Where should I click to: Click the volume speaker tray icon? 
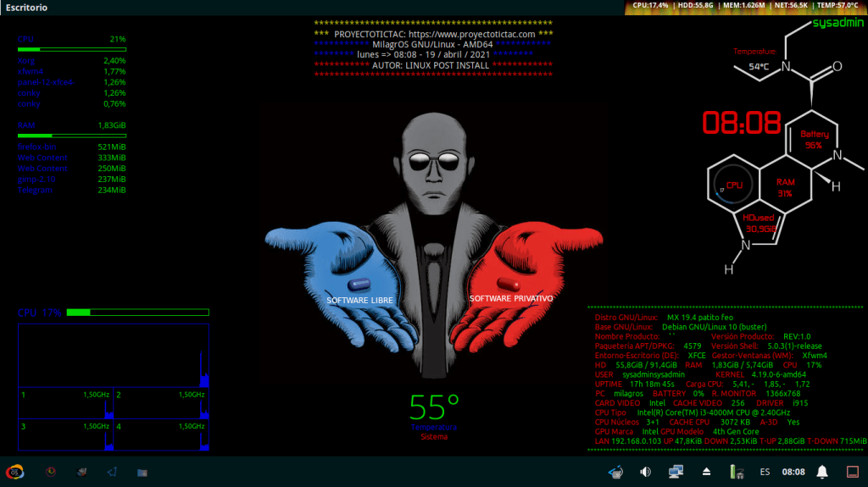pos(645,471)
